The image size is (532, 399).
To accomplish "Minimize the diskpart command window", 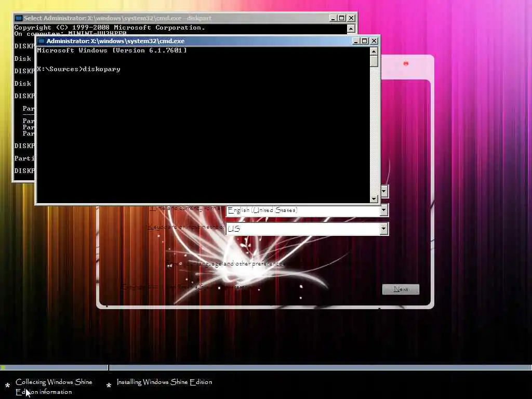I will 333,18.
